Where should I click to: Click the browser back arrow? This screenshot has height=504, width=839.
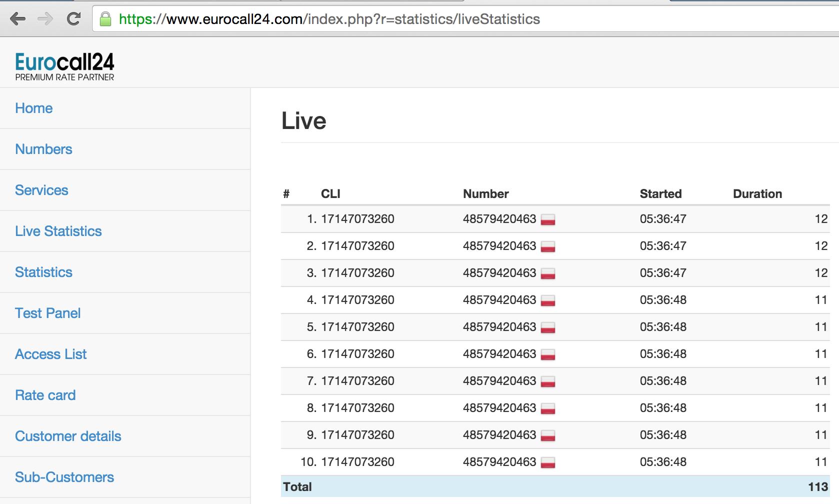[x=17, y=19]
